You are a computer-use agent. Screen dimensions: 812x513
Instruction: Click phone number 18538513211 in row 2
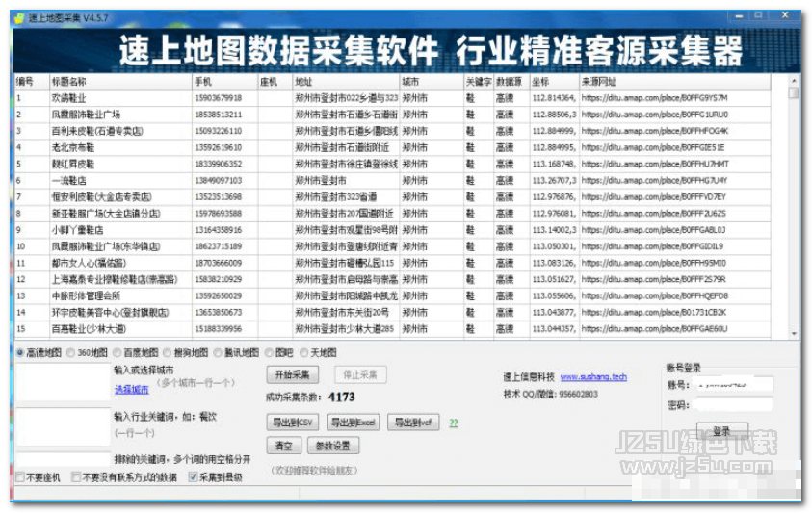point(218,115)
